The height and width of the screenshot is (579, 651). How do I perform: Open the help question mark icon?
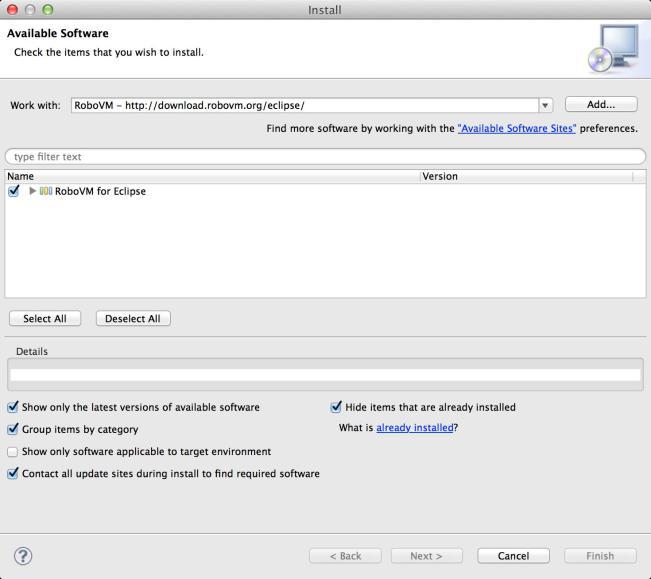pos(23,556)
